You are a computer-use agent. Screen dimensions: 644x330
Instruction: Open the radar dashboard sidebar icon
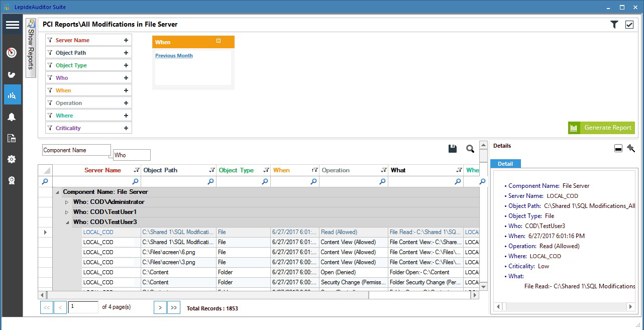point(12,53)
